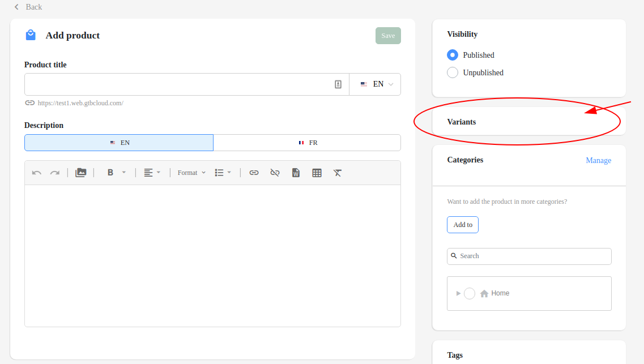Click the house icon beside Home
The width and height of the screenshot is (644, 364).
(x=484, y=293)
